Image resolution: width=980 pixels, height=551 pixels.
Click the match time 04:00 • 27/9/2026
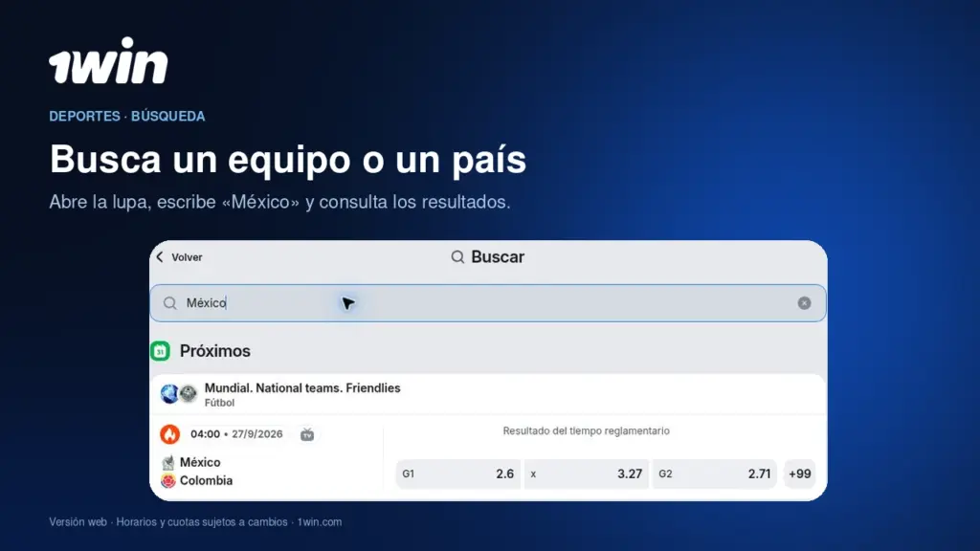click(236, 434)
